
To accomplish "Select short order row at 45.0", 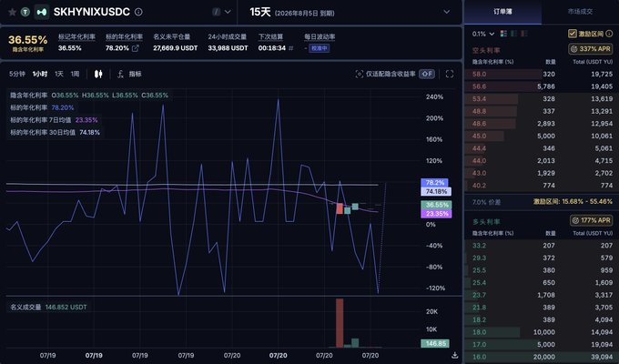I will (542, 136).
